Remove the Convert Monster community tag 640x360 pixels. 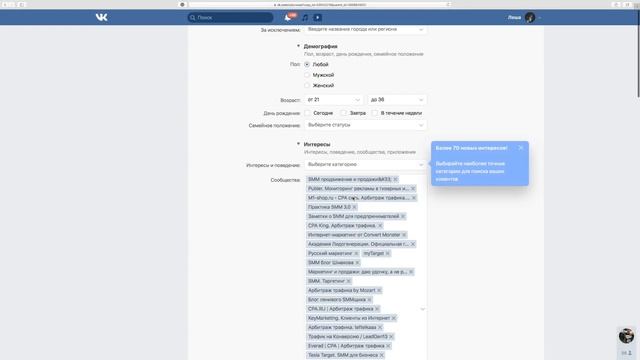404,235
